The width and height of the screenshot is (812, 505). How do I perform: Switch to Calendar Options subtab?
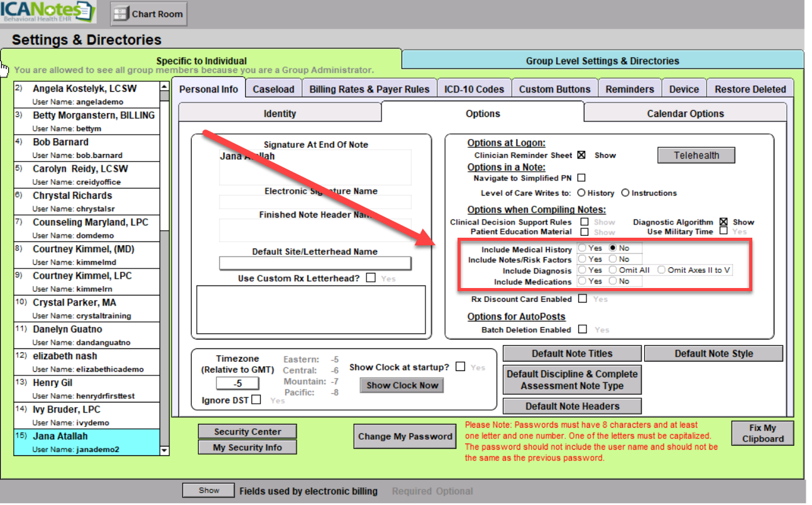click(685, 114)
